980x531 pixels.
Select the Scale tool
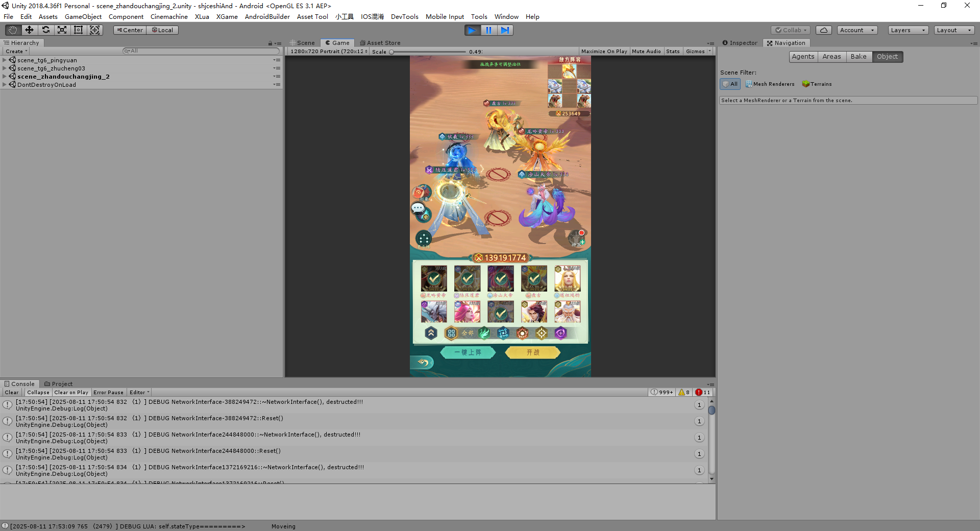(62, 30)
